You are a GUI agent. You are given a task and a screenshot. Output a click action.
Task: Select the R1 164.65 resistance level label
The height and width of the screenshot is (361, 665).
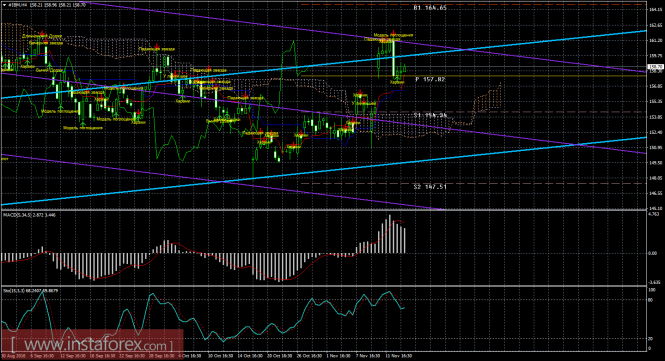click(430, 8)
